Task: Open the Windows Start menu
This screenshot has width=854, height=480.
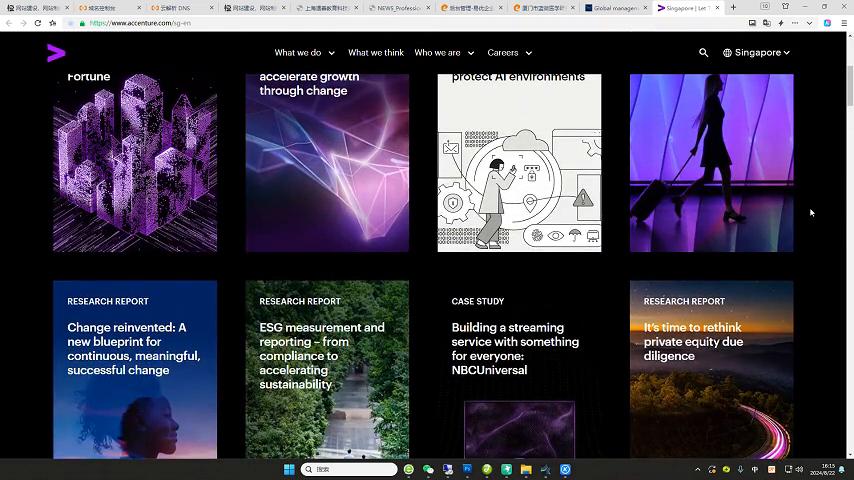Action: pyautogui.click(x=289, y=469)
